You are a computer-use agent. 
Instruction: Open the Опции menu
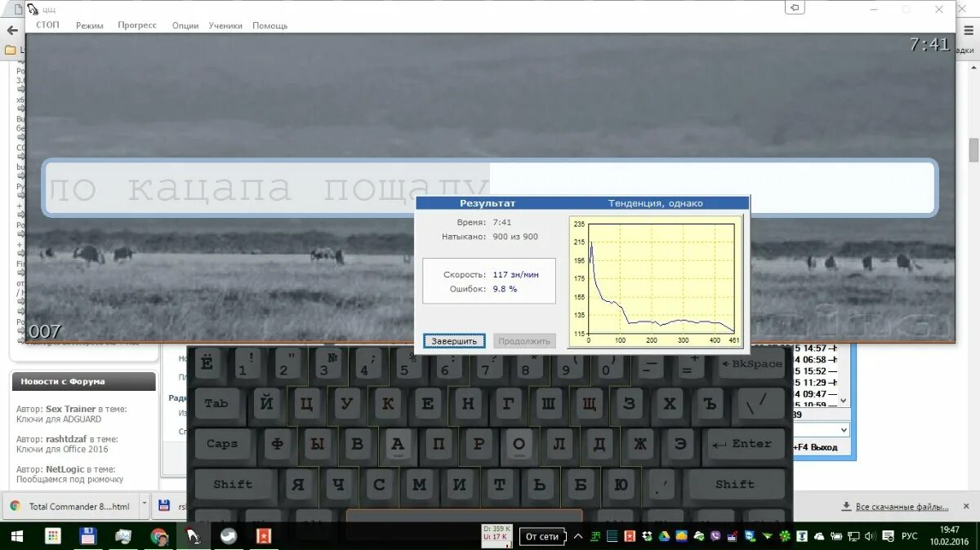[185, 25]
